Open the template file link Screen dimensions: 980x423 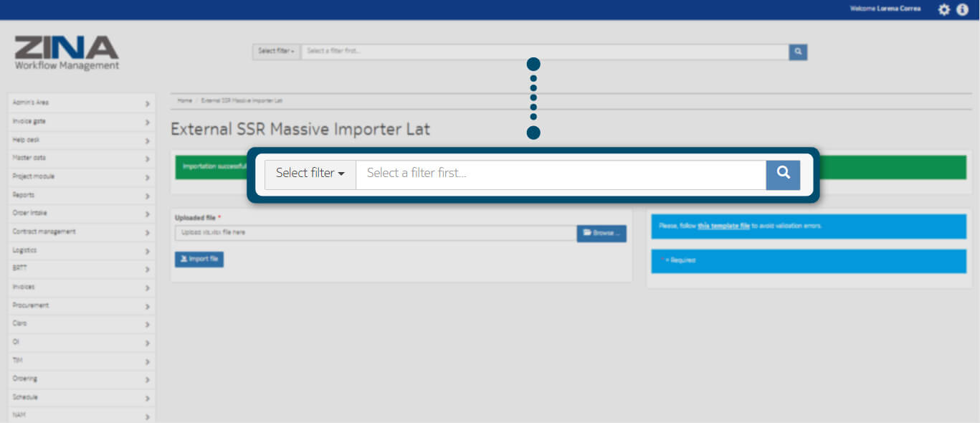[723, 226]
